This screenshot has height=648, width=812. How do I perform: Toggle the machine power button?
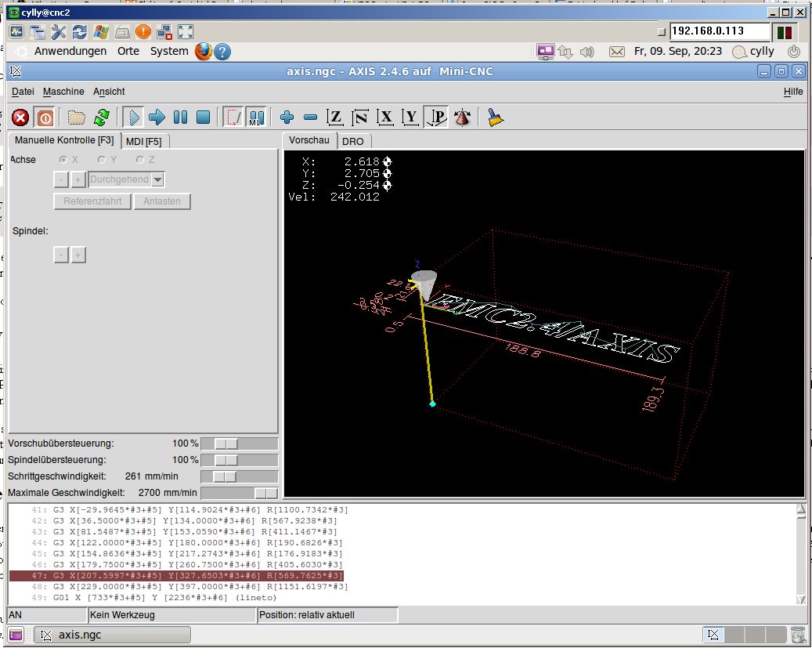pyautogui.click(x=45, y=118)
